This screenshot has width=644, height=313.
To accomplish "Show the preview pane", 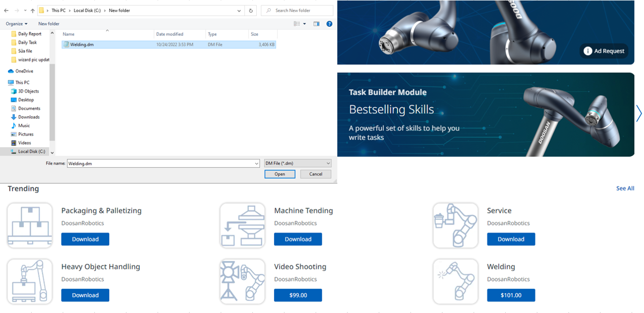I will tap(316, 23).
